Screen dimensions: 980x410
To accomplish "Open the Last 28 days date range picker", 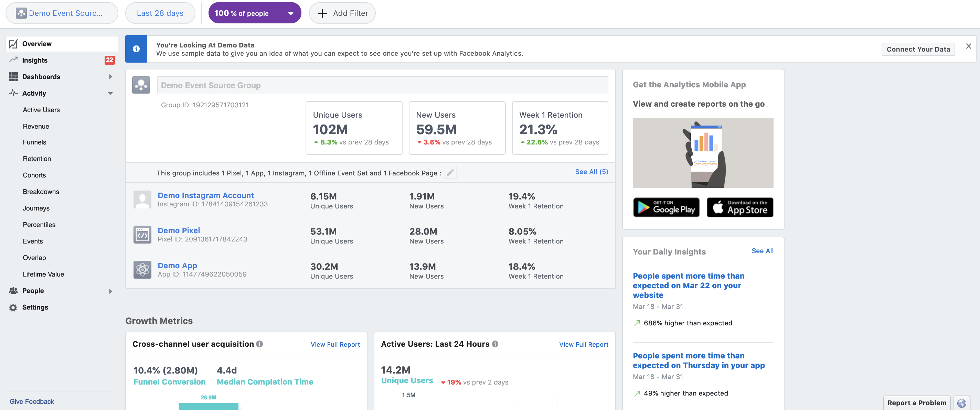I will pyautogui.click(x=160, y=13).
